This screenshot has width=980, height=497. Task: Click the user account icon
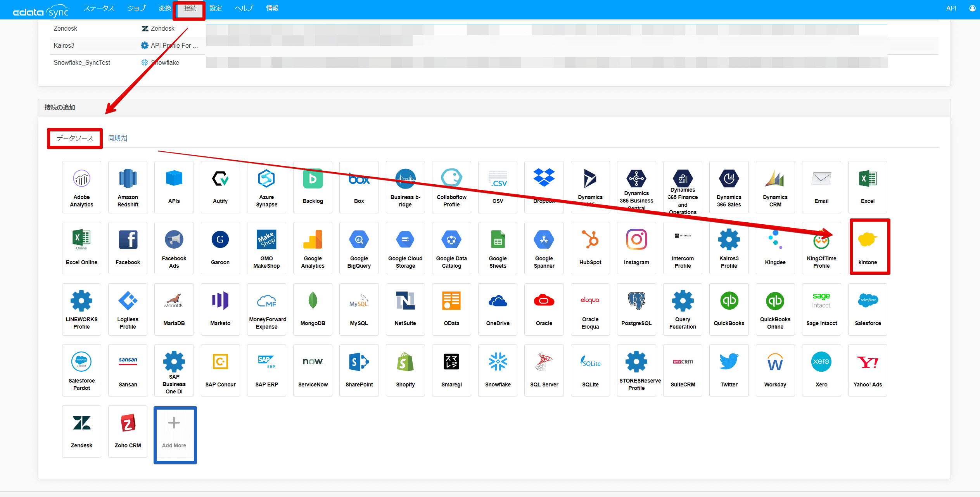[x=972, y=9]
